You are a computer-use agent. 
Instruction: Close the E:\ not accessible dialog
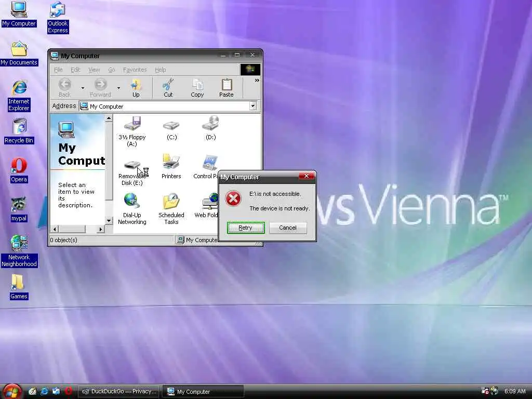(x=307, y=176)
